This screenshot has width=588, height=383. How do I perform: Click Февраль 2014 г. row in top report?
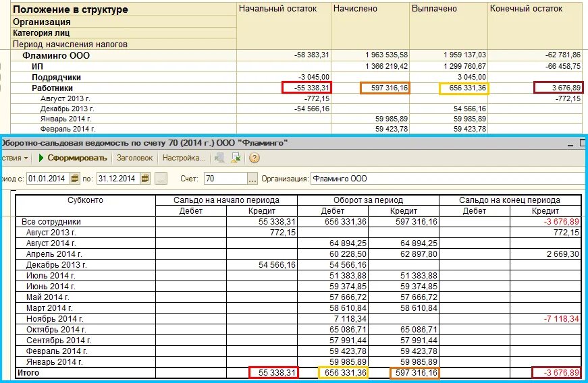click(x=296, y=129)
